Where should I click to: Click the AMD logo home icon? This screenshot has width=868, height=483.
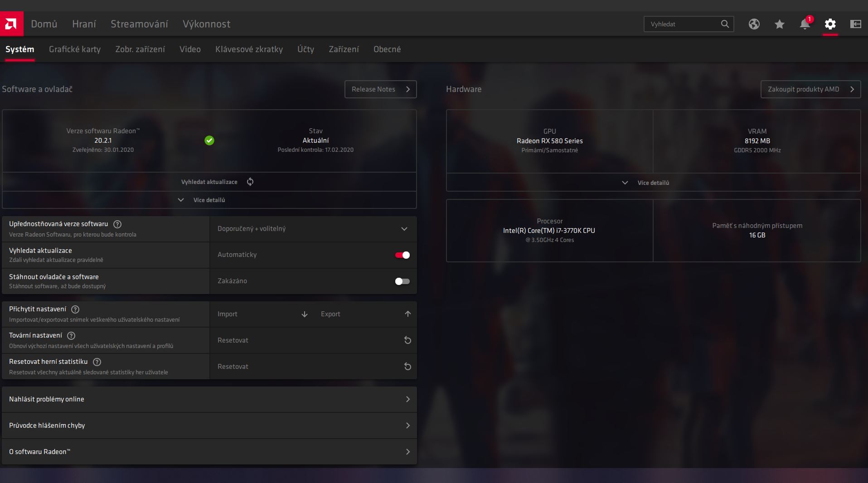click(x=11, y=24)
